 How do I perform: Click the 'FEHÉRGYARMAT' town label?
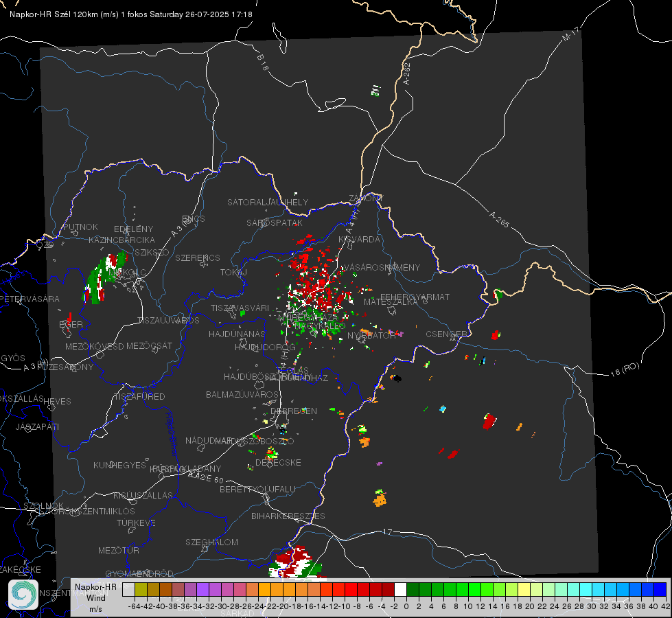(415, 297)
